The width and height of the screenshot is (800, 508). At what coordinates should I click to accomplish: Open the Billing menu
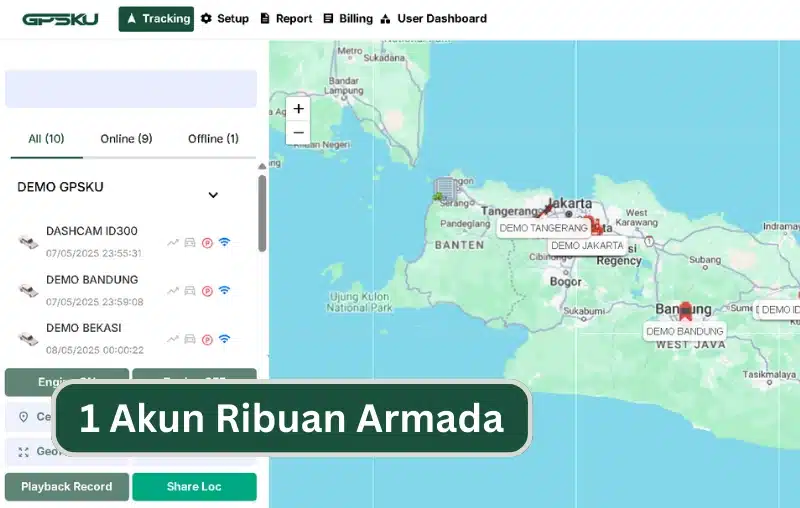348,19
